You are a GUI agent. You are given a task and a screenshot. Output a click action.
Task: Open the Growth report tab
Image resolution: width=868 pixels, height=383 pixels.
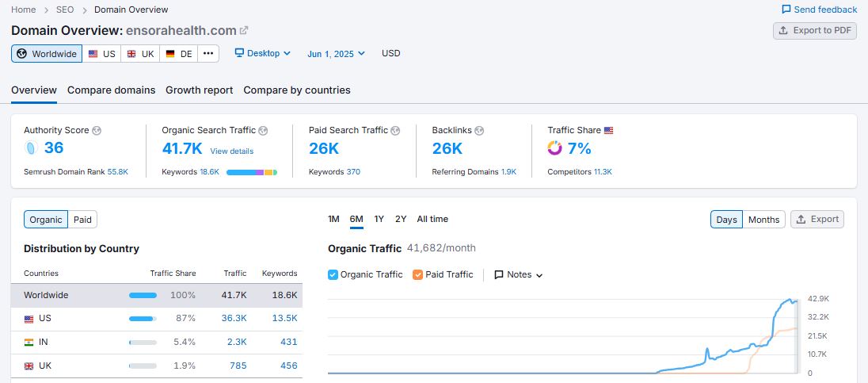click(199, 90)
